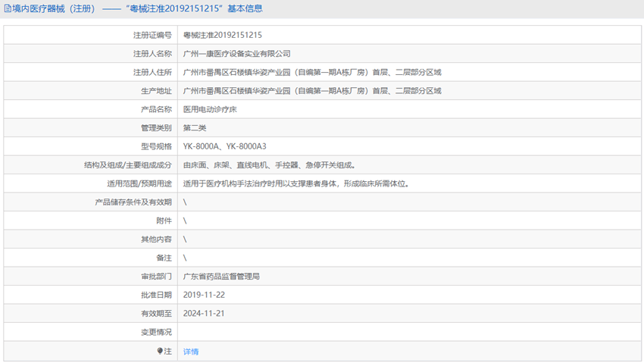Select the address value in 生产地址 row
The image size is (644, 363).
pyautogui.click(x=312, y=91)
